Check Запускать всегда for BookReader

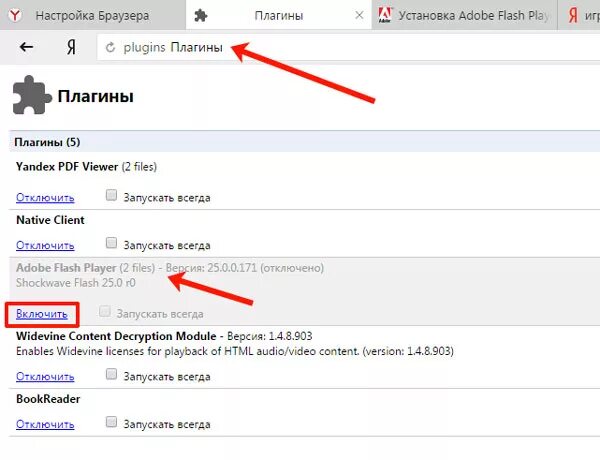point(111,422)
